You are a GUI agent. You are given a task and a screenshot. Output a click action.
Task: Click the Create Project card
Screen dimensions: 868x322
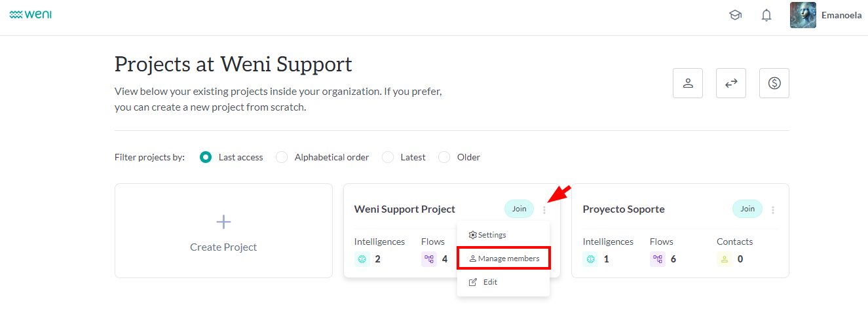click(223, 230)
